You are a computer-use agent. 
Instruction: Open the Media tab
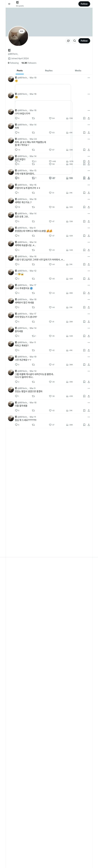(x=78, y=71)
